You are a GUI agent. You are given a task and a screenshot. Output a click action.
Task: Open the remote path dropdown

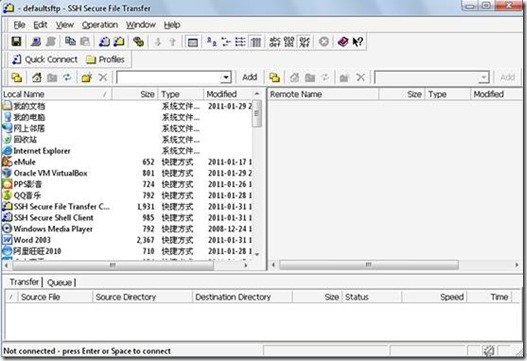coord(483,78)
